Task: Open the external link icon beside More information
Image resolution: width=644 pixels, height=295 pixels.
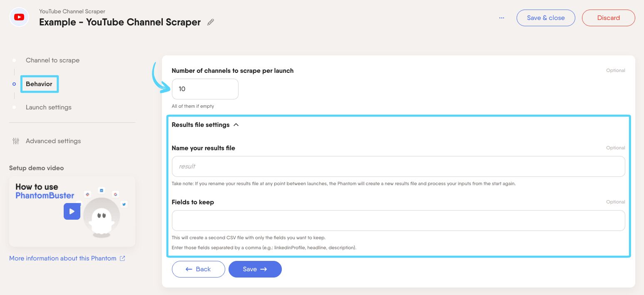Action: click(x=122, y=258)
